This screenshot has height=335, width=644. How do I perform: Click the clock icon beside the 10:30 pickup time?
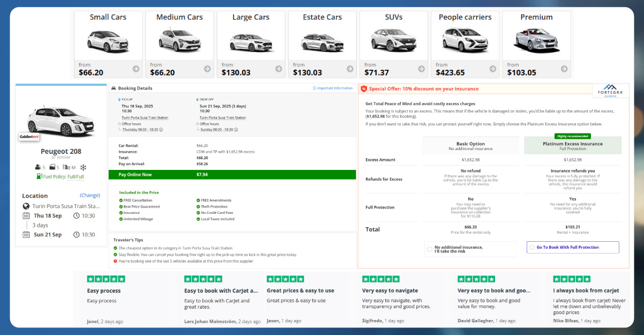click(76, 215)
